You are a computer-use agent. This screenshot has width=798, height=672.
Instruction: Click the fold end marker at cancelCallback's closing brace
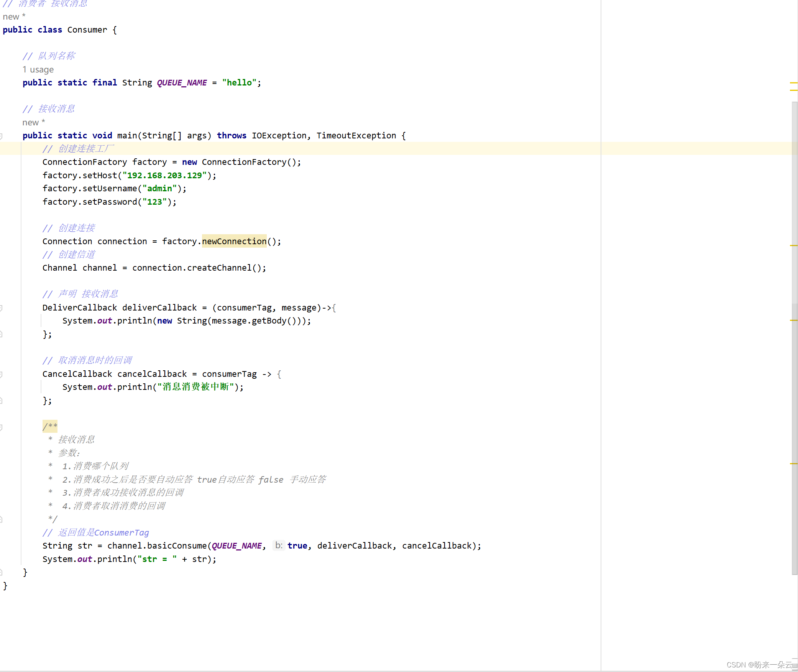tap(1, 401)
